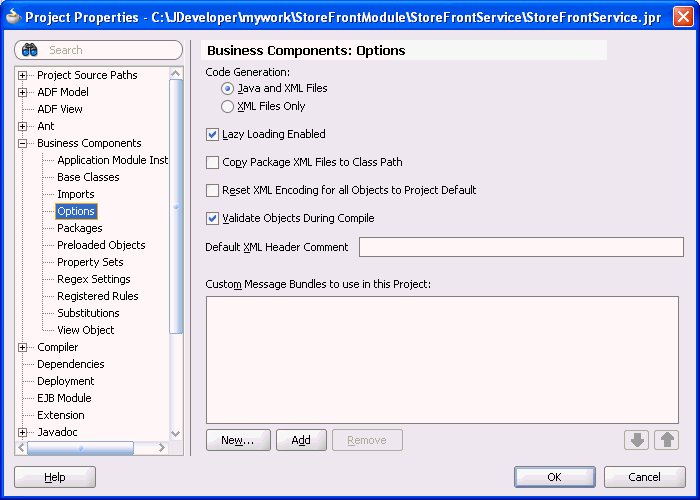Open Registered Rules page
700x500 pixels.
coord(97,296)
